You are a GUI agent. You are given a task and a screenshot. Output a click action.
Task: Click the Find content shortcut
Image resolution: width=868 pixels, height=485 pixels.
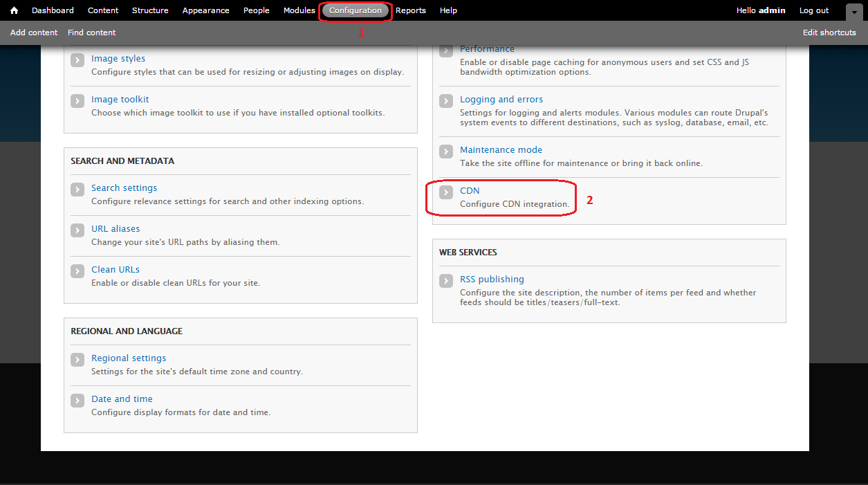tap(92, 33)
